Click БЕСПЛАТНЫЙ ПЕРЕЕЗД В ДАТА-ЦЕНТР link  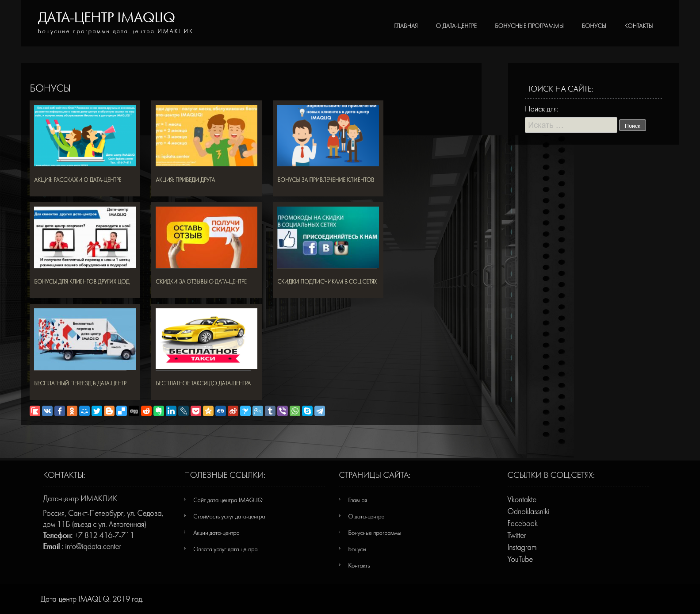pyautogui.click(x=80, y=383)
